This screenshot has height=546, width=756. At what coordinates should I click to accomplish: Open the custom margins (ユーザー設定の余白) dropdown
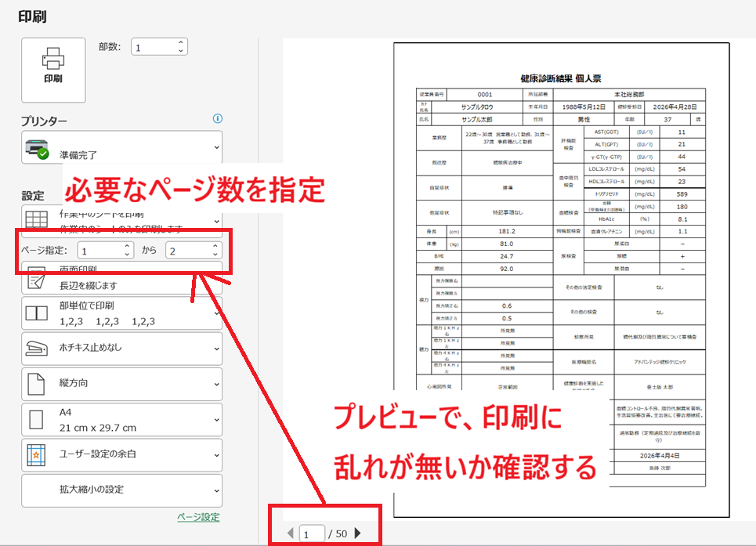click(122, 455)
